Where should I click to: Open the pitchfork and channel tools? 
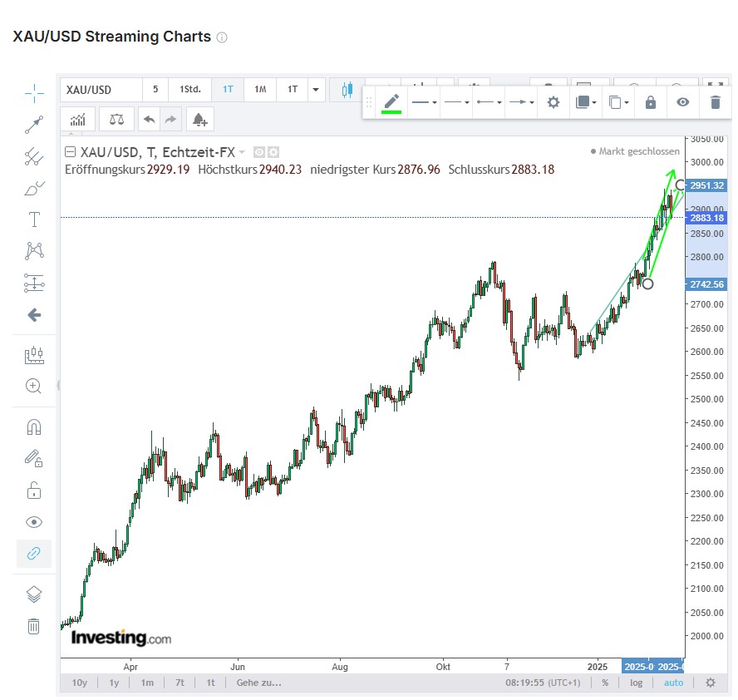click(x=34, y=157)
